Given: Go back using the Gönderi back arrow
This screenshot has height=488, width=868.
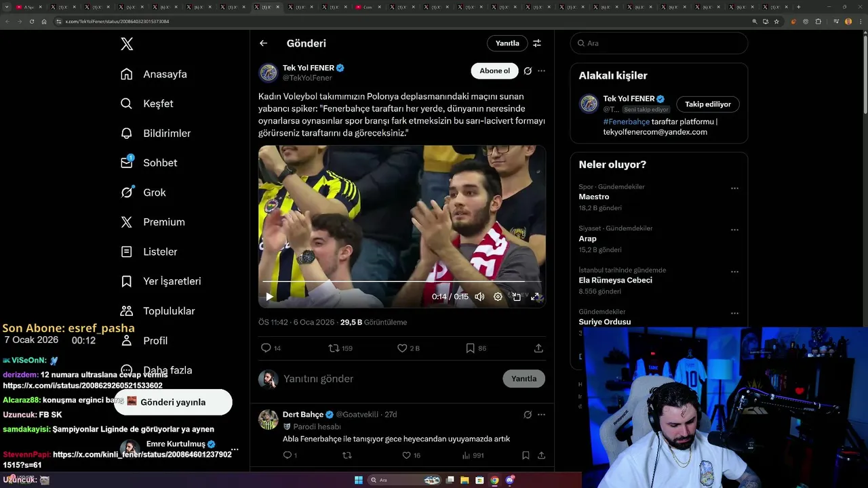Looking at the screenshot, I should [263, 43].
